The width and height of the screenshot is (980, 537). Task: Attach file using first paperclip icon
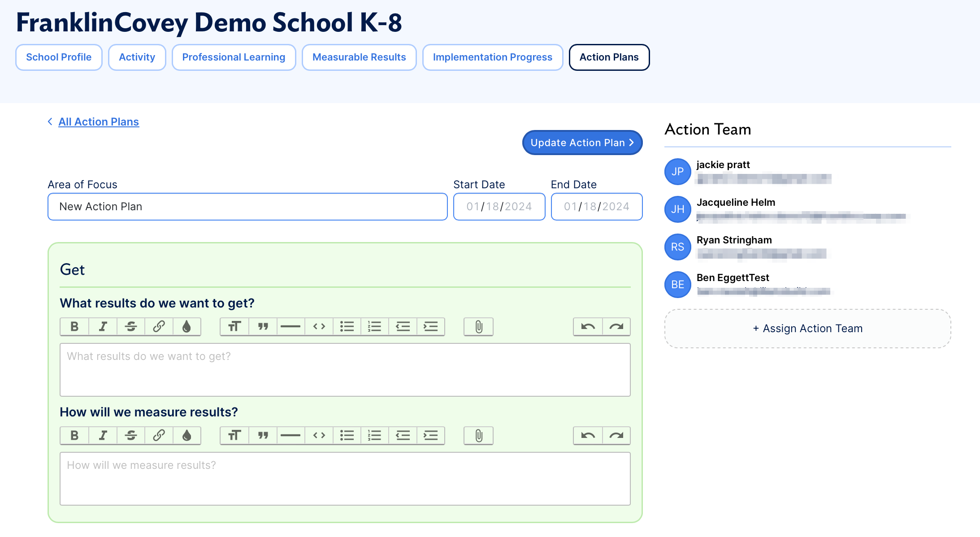tap(478, 327)
